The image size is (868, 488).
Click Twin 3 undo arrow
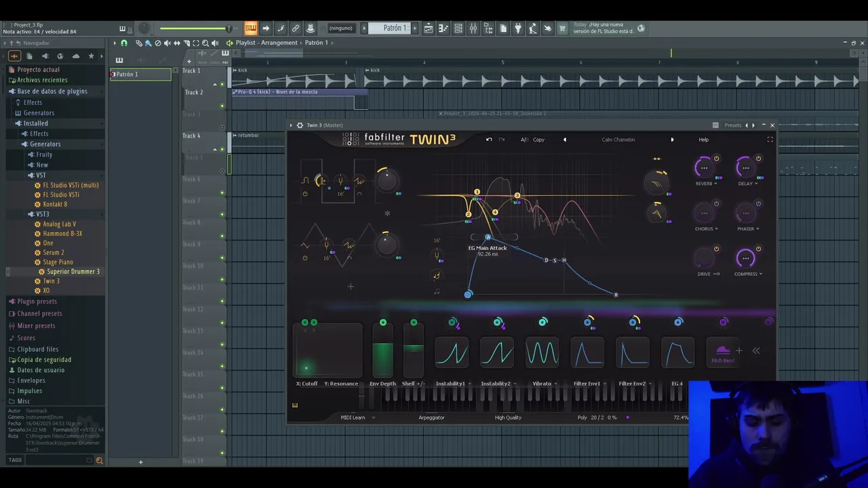pyautogui.click(x=489, y=140)
